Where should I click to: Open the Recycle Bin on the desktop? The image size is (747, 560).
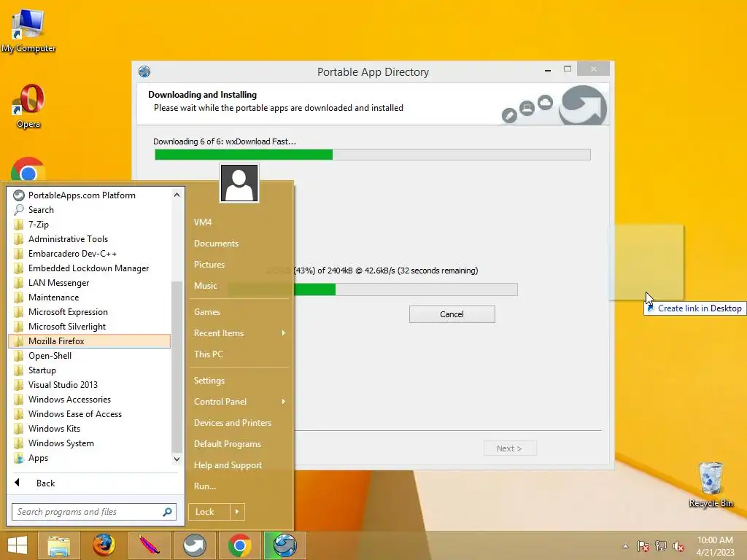click(711, 484)
